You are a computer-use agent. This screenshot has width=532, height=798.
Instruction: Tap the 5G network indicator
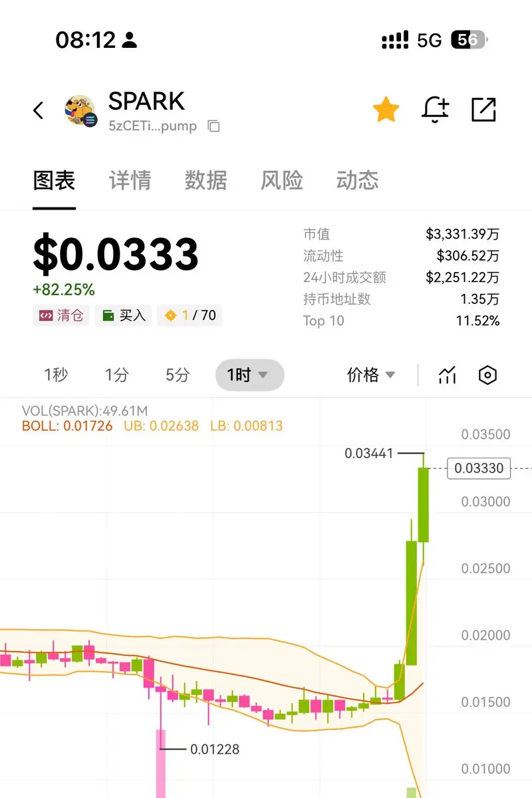(430, 41)
